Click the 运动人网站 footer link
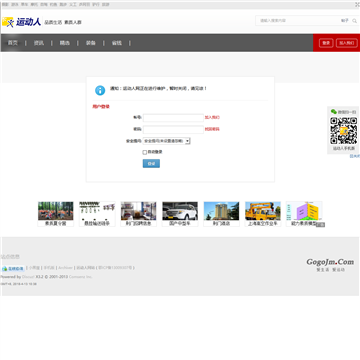 click(x=86, y=268)
